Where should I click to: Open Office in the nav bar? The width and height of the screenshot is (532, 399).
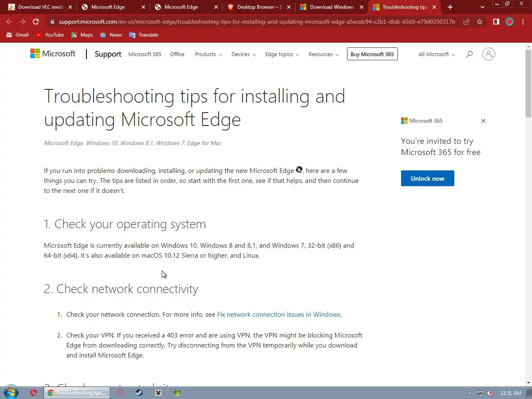pos(177,54)
